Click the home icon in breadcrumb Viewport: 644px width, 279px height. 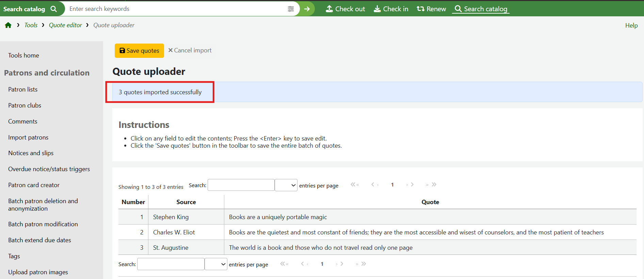point(8,25)
